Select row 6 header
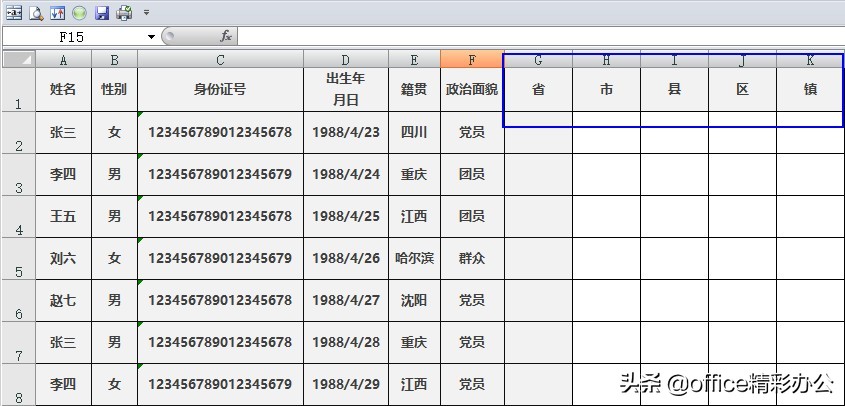 click(19, 301)
